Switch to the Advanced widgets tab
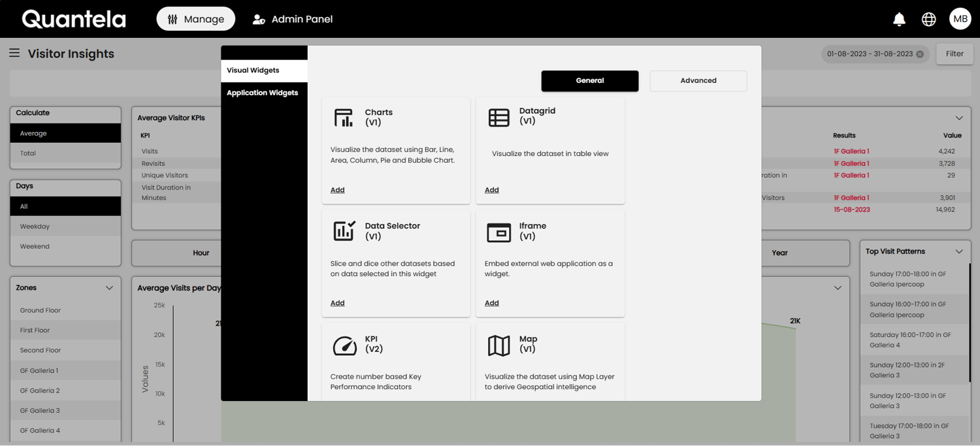980x446 pixels. click(698, 81)
